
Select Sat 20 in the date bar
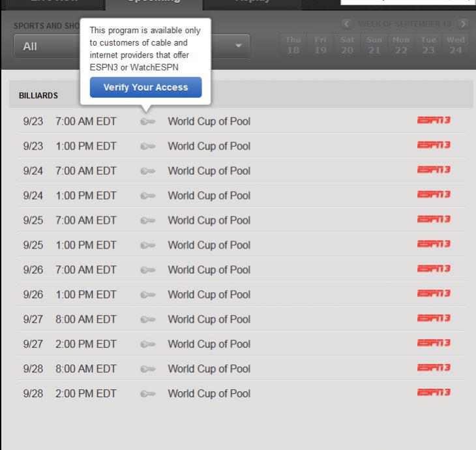coord(347,46)
